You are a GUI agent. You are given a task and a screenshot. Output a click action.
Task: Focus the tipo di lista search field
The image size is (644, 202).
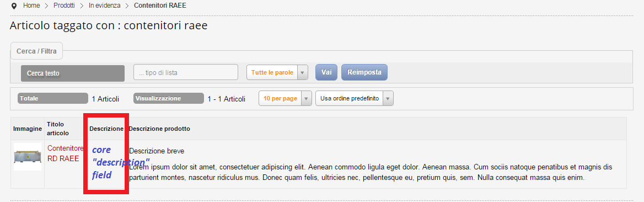[186, 72]
